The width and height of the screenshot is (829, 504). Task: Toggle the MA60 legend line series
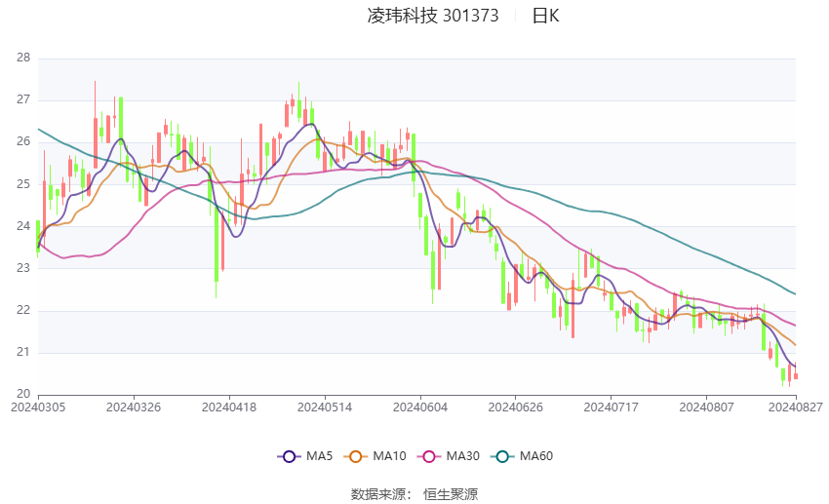click(x=522, y=456)
